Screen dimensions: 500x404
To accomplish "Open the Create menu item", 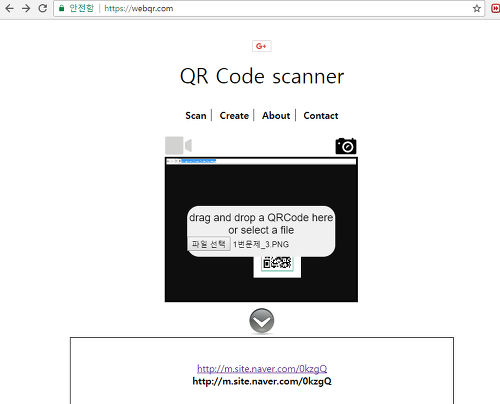I will click(234, 116).
